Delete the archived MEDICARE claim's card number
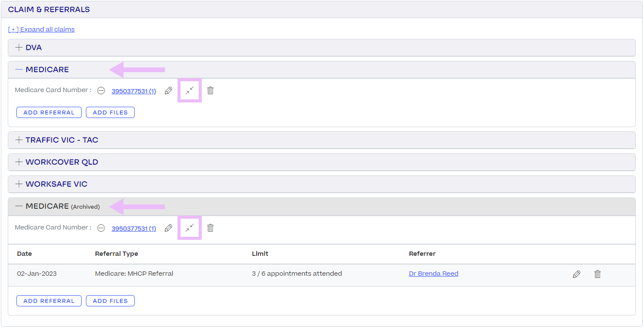 tap(210, 228)
